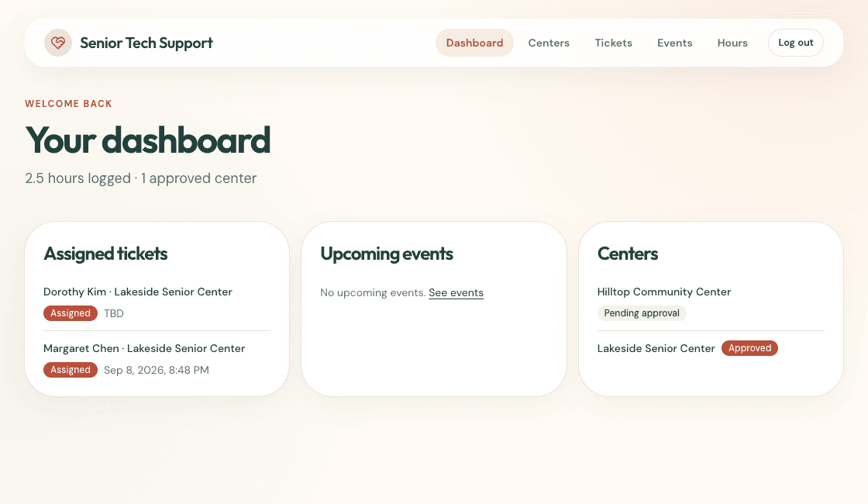Click the Upcoming events heading
This screenshot has width=868, height=504.
click(x=387, y=254)
